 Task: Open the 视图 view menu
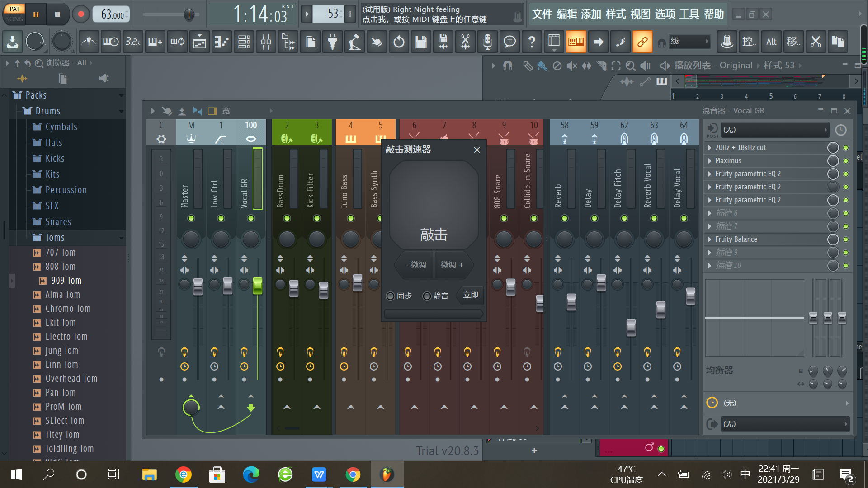pyautogui.click(x=640, y=14)
